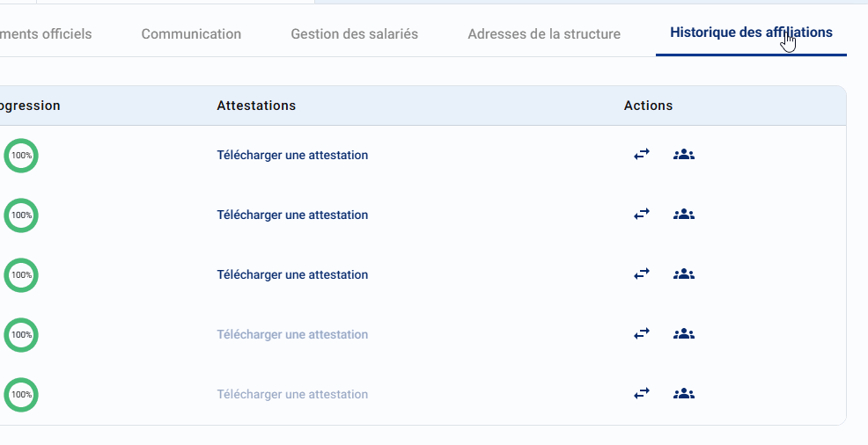Viewport: 868px width, 445px height.
Task: Download the attestation in the second row
Action: tap(292, 215)
